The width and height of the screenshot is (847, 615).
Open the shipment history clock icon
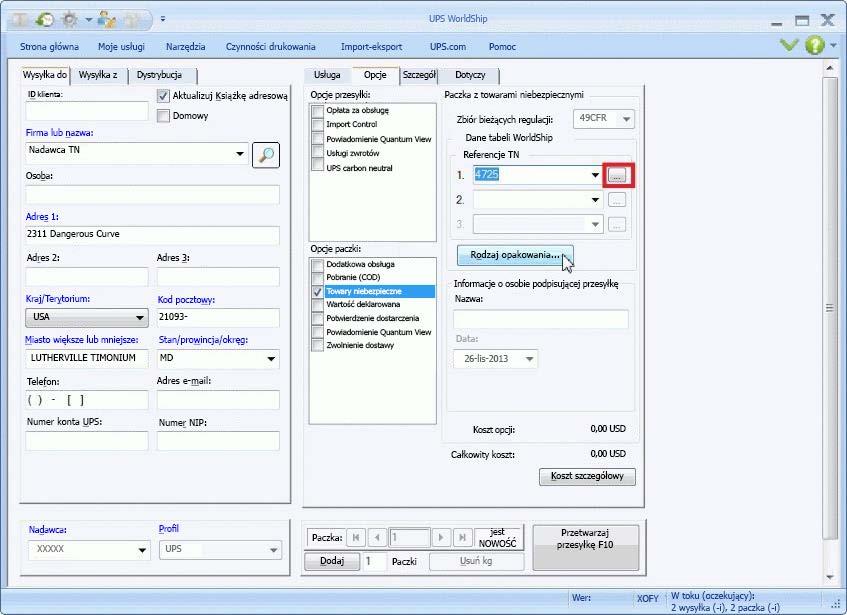point(44,20)
